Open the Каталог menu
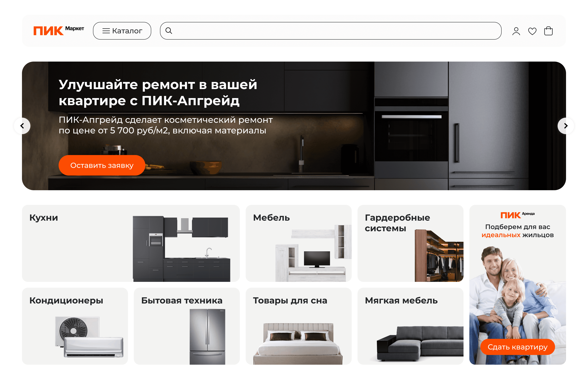 (x=122, y=31)
